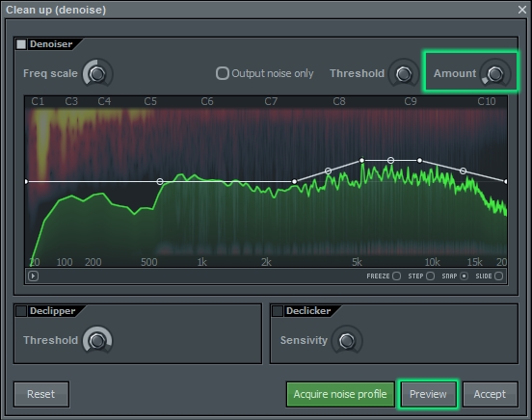Click the Accept button

tap(490, 394)
